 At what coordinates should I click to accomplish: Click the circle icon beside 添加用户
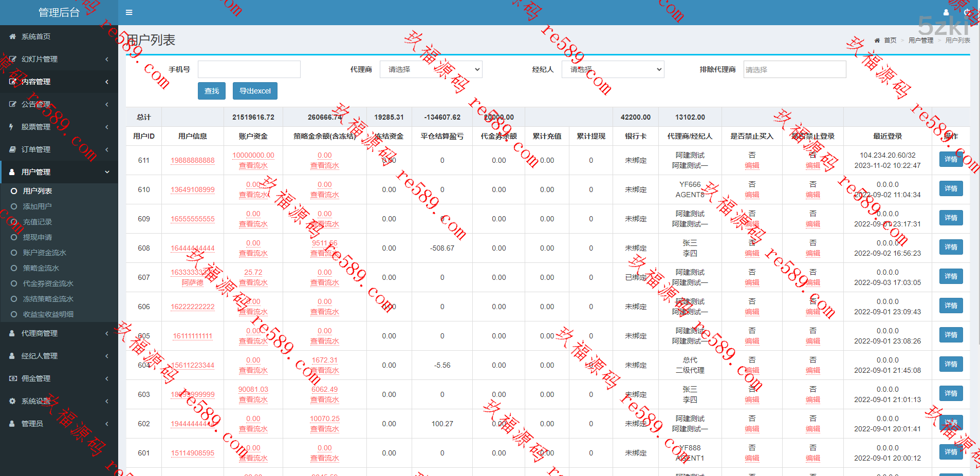pyautogui.click(x=14, y=206)
